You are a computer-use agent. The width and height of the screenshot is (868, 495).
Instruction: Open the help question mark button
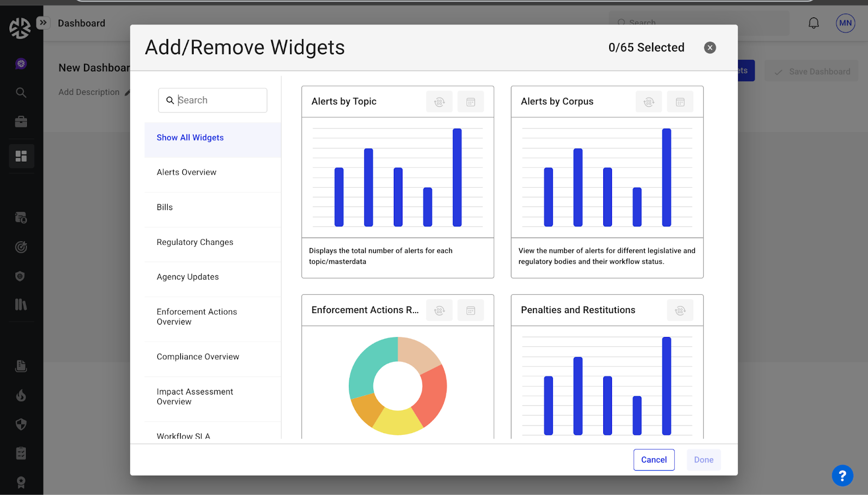[x=842, y=476]
